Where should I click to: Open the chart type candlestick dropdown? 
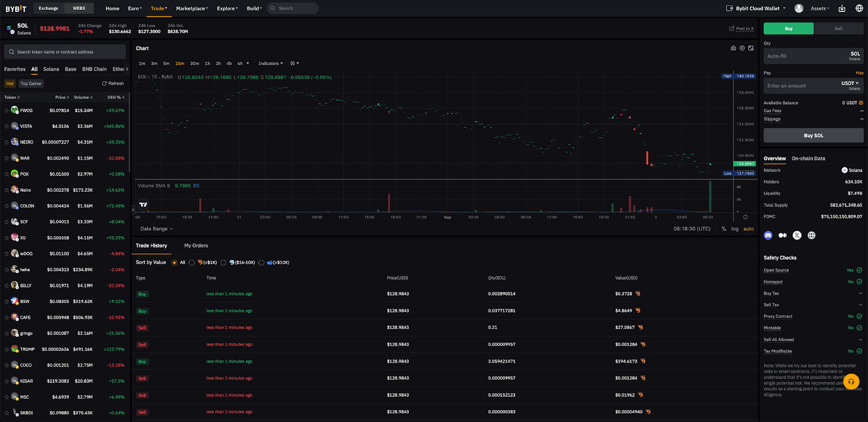(295, 64)
